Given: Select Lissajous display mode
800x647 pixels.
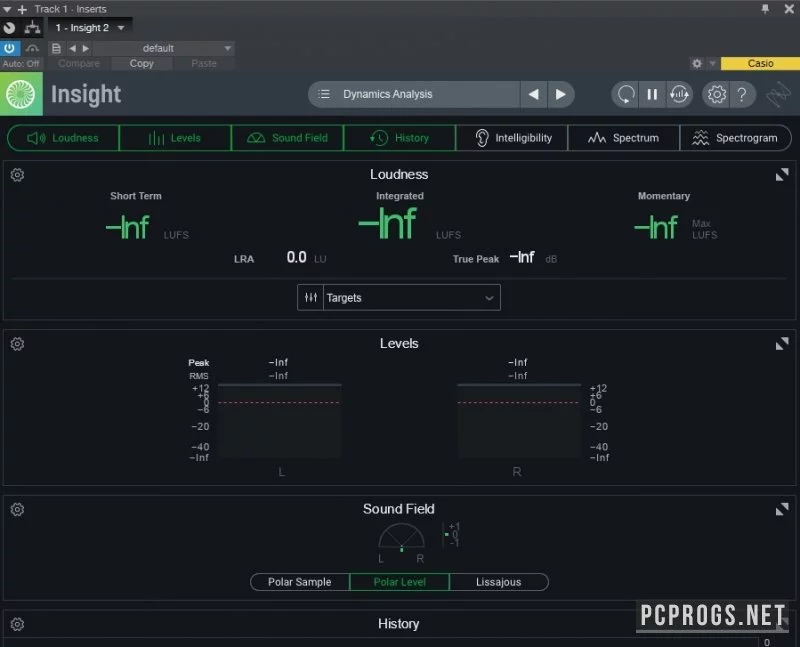Looking at the screenshot, I should (x=498, y=582).
